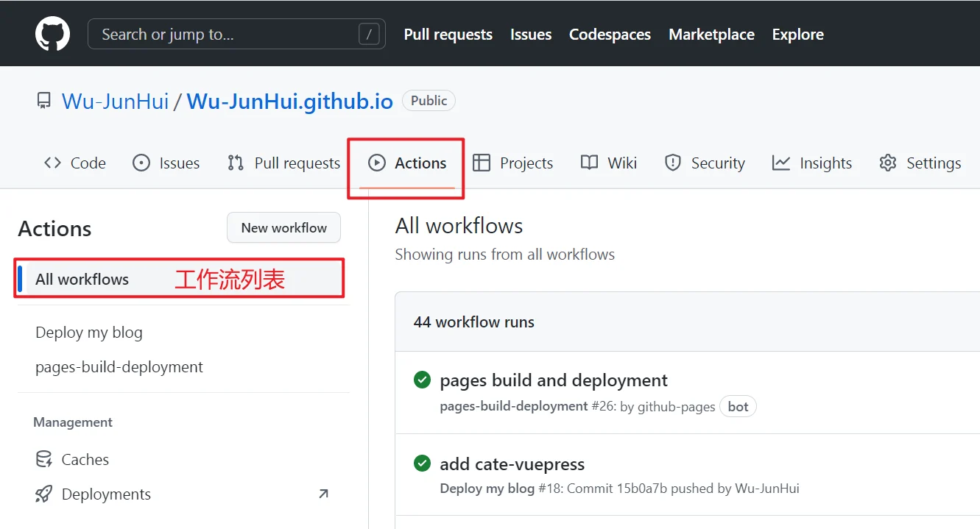Select the Deploy my blog workflow
980x529 pixels.
[x=88, y=332]
